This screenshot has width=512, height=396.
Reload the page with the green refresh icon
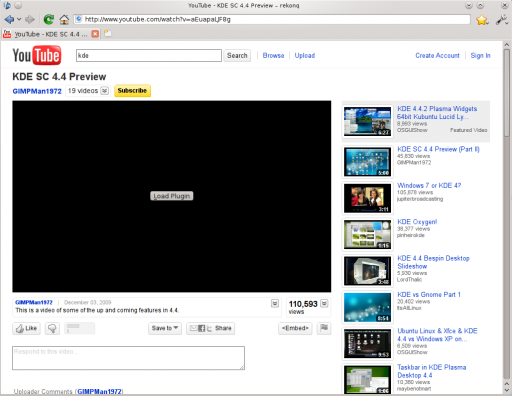tap(49, 20)
